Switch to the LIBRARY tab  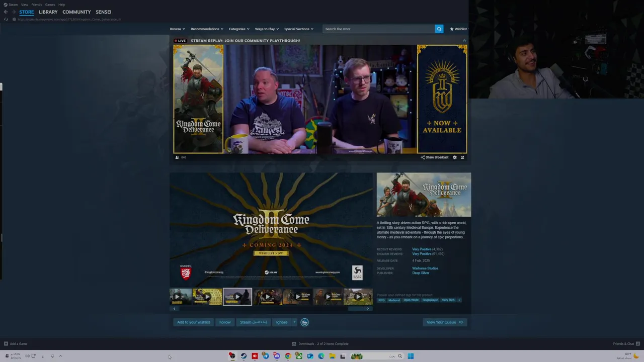(x=48, y=12)
